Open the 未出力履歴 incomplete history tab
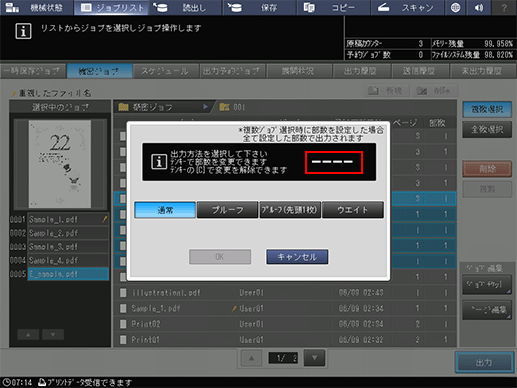The height and width of the screenshot is (388, 517). (483, 71)
